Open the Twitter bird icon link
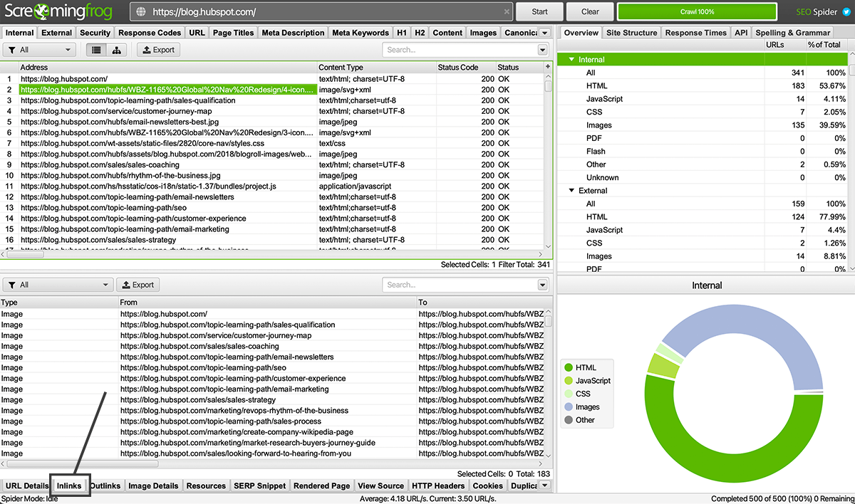The image size is (855, 504). pos(846,12)
